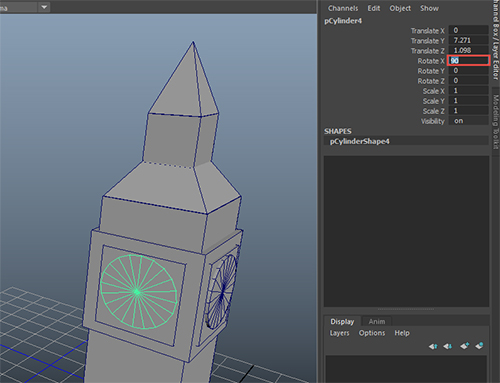Select the Translate X attribute label
This screenshot has height=383, width=500.
click(x=427, y=31)
